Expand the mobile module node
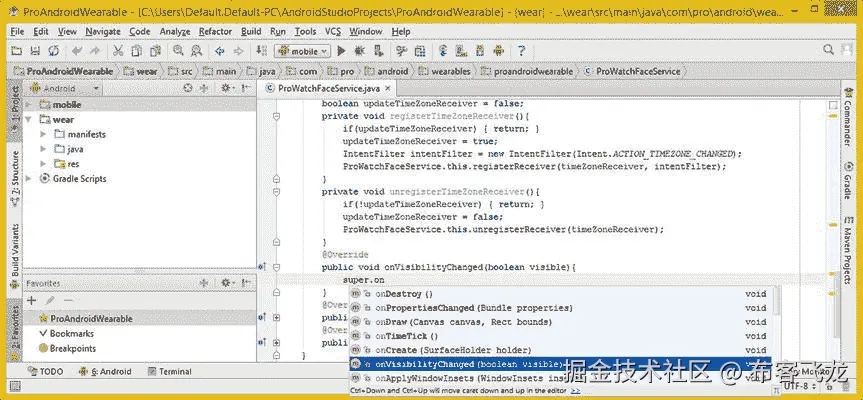The width and height of the screenshot is (863, 400). pyautogui.click(x=29, y=105)
